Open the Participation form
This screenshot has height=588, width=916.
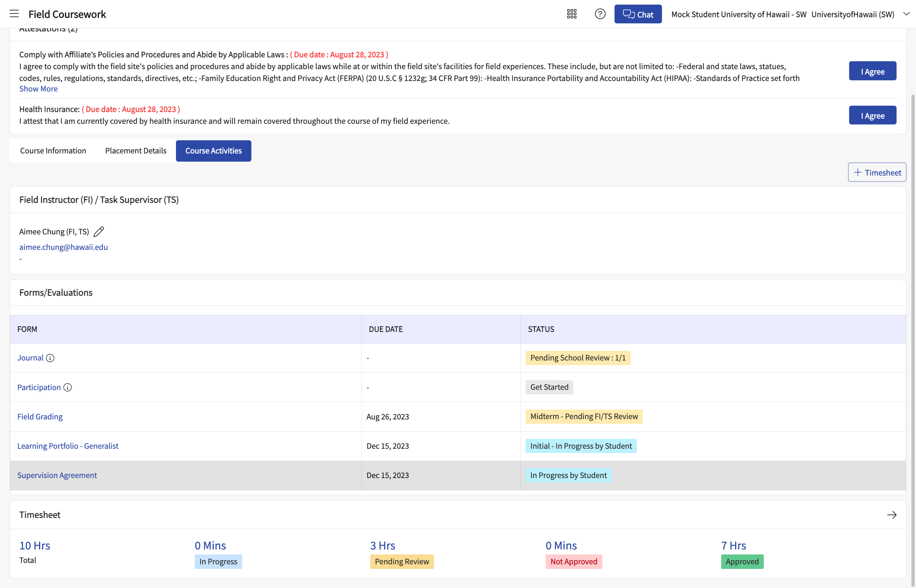point(39,388)
